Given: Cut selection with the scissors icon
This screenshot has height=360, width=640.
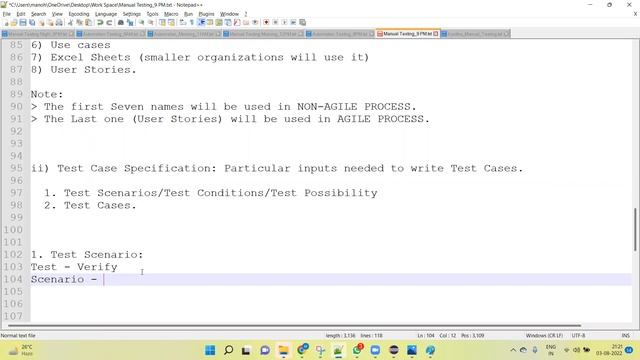Looking at the screenshot, I should pyautogui.click(x=70, y=22).
